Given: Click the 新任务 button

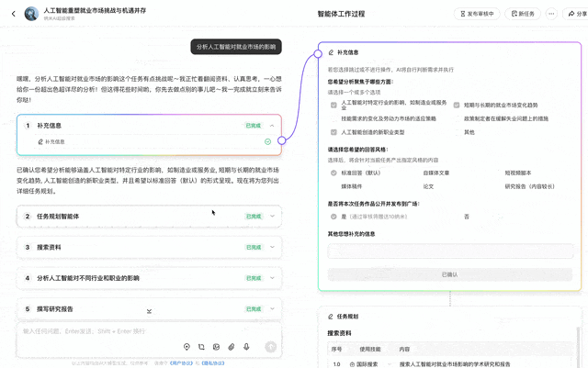Looking at the screenshot, I should (523, 14).
